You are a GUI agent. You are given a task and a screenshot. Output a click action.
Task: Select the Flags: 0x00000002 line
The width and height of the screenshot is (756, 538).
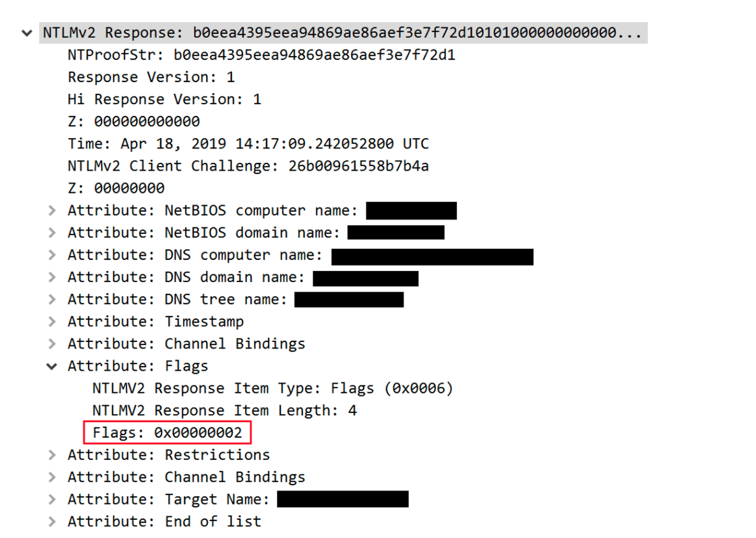[167, 433]
